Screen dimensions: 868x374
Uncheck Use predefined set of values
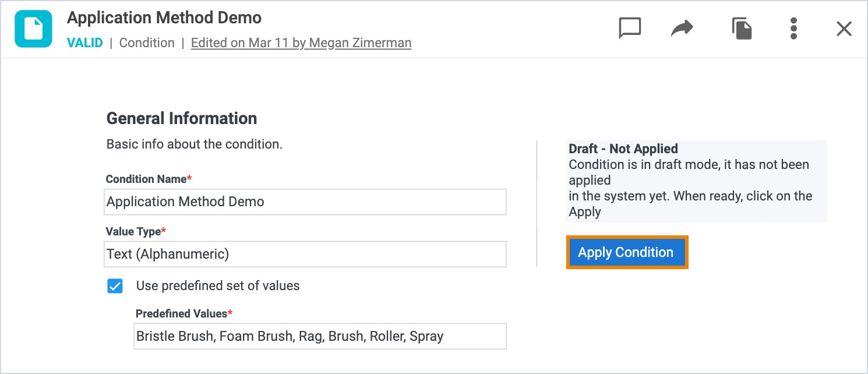point(115,286)
